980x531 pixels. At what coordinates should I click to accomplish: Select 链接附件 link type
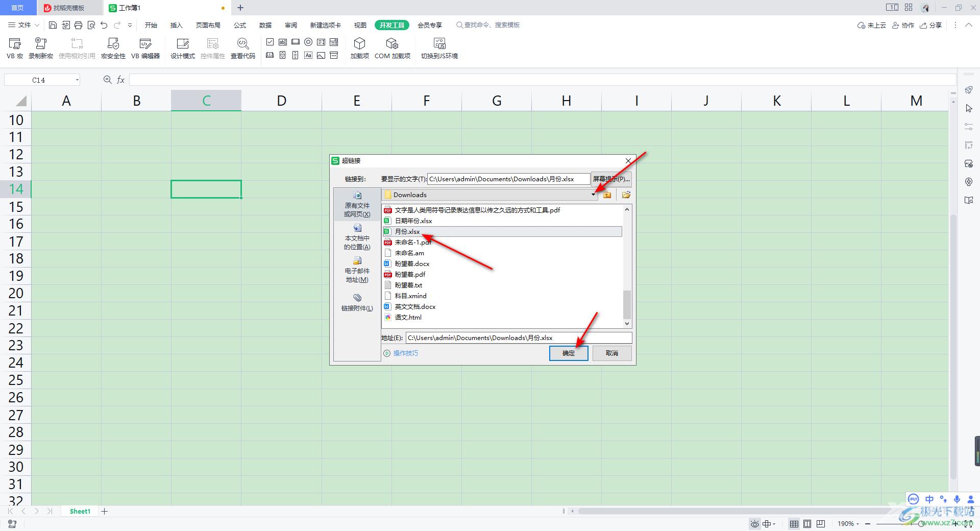tap(357, 302)
